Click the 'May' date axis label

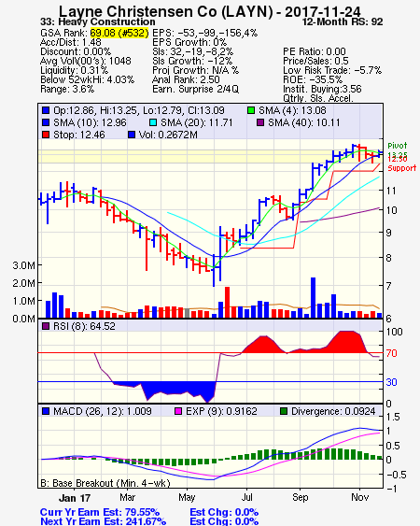tap(187, 497)
